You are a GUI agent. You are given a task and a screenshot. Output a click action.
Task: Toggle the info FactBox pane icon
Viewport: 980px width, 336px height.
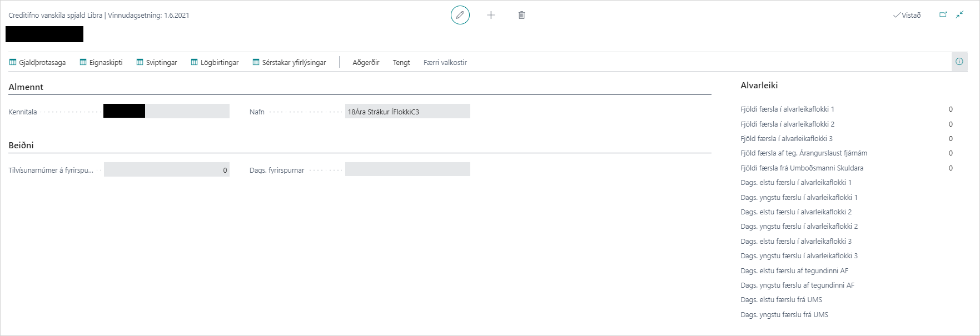959,62
